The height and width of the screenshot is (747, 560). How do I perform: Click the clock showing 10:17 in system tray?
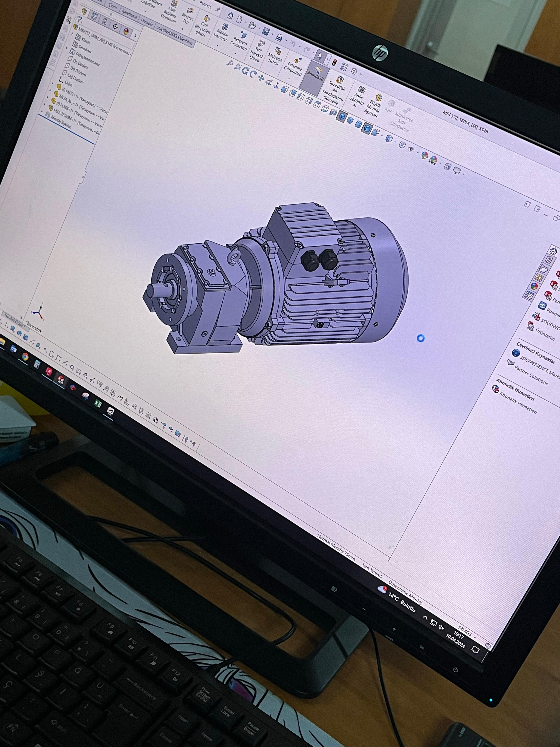459,635
